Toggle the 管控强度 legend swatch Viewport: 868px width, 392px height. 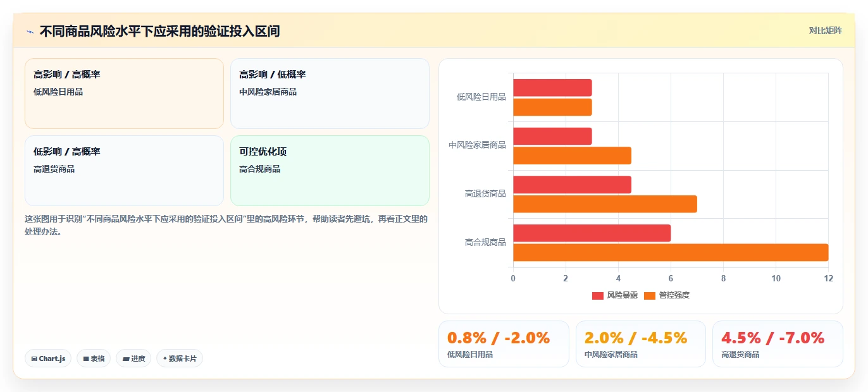coord(650,296)
